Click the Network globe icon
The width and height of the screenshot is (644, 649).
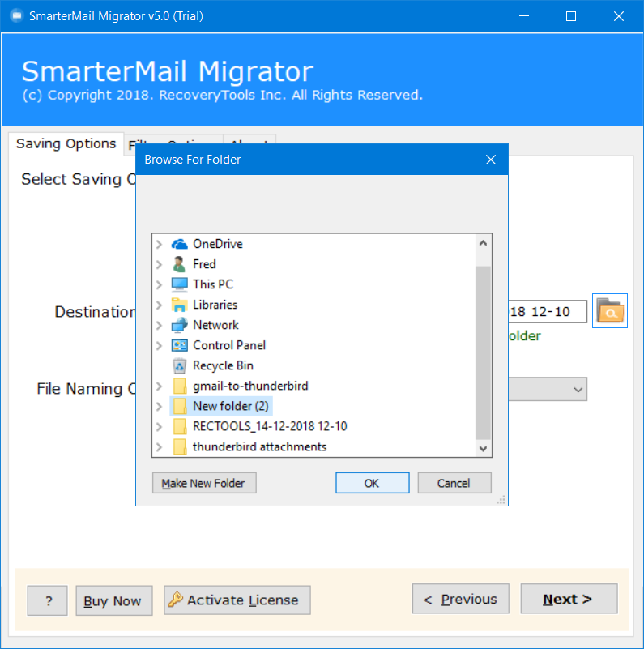point(179,325)
